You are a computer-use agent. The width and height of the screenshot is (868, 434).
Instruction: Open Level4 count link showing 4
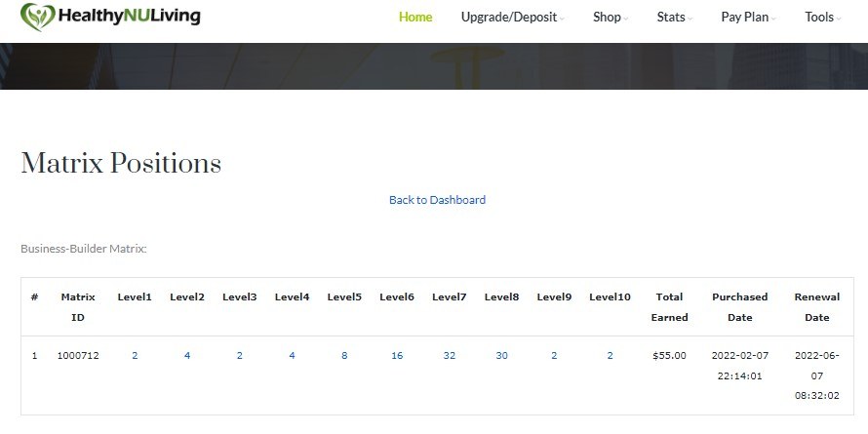292,355
